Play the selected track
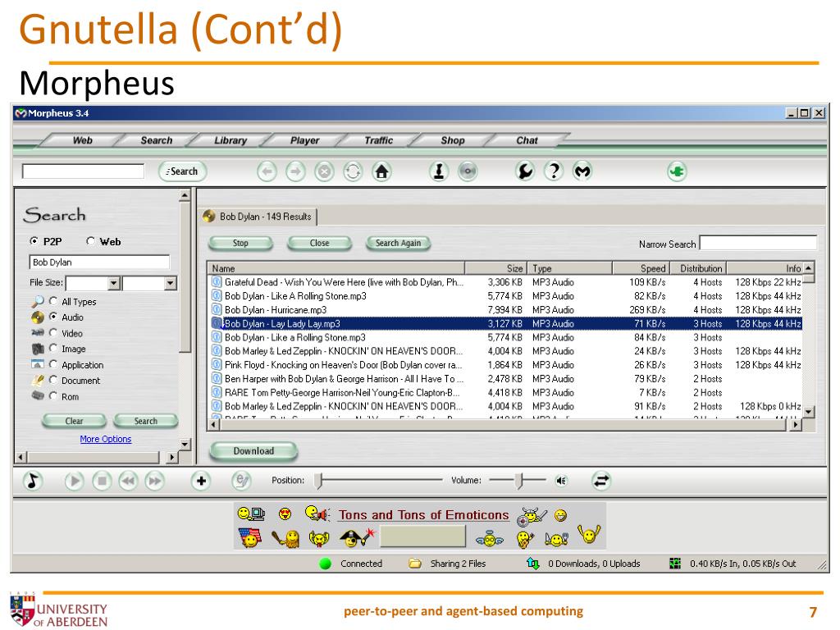840x630 pixels. tap(75, 481)
